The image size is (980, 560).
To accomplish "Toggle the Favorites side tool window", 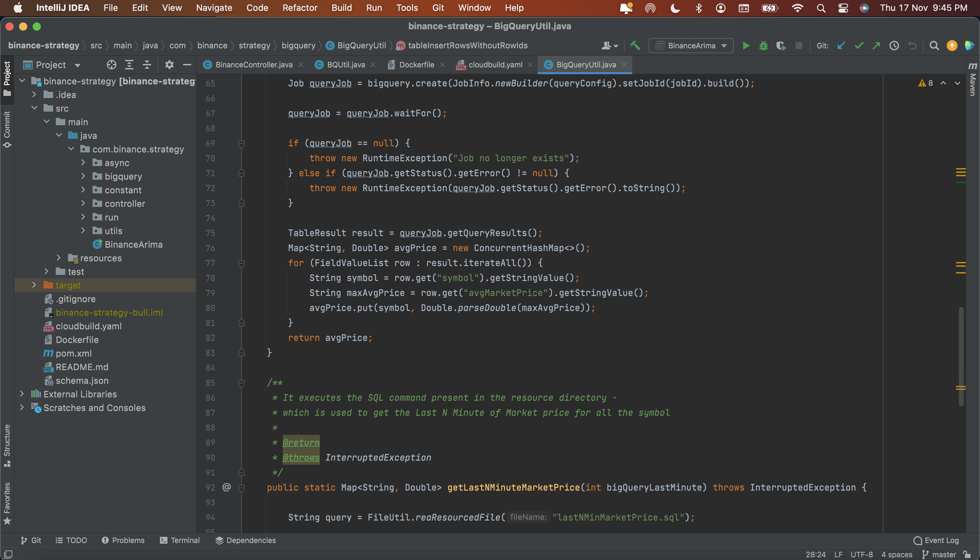I will pos(7,503).
